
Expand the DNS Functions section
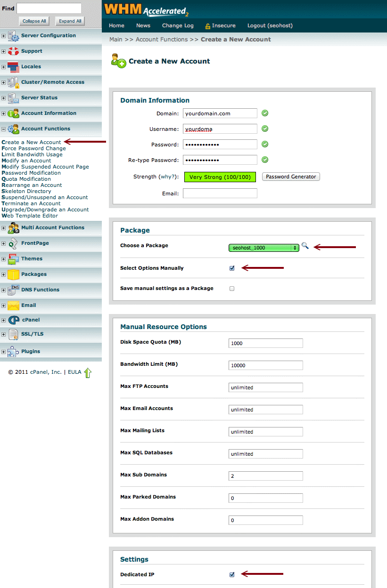coord(4,290)
